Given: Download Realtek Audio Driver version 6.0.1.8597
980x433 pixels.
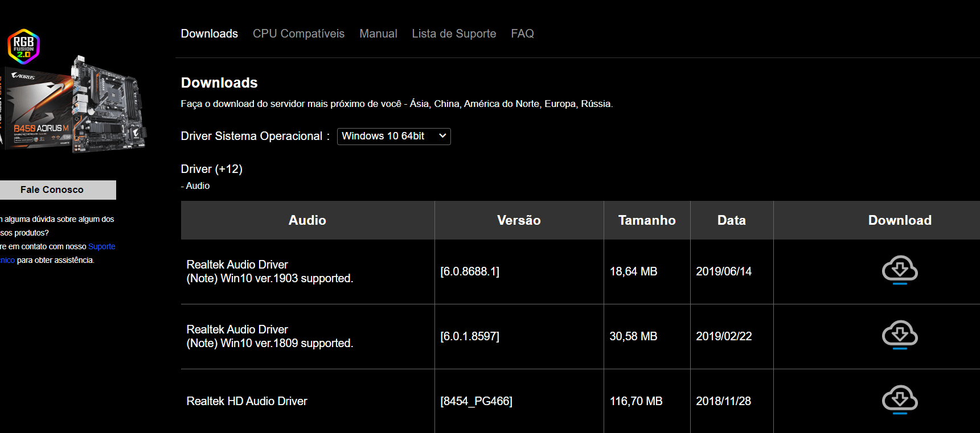Looking at the screenshot, I should (900, 335).
